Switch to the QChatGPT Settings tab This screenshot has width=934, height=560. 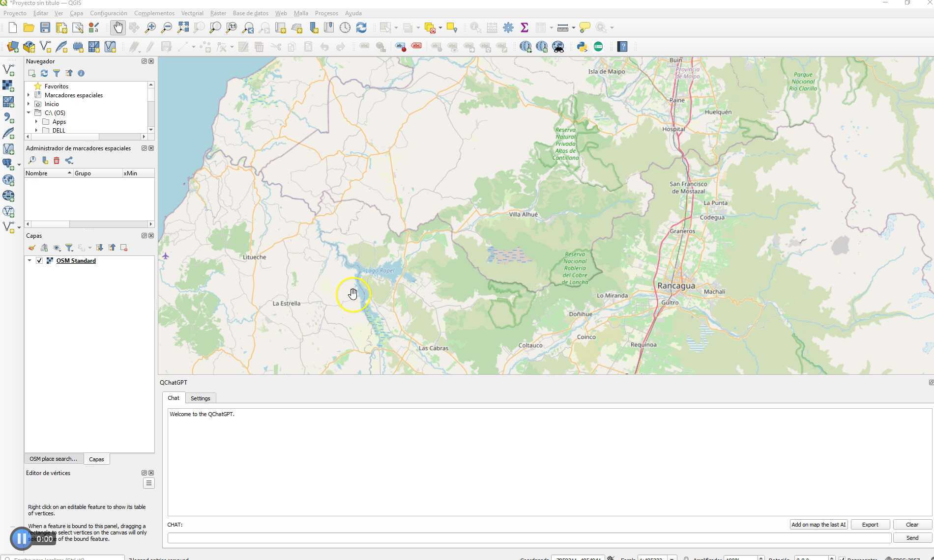click(200, 398)
